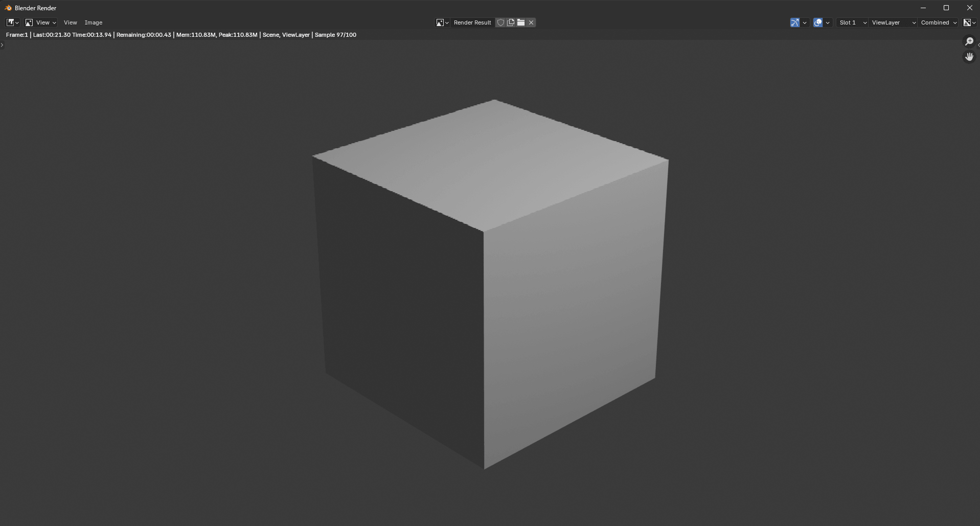Image resolution: width=980 pixels, height=526 pixels.
Task: Expand the left toolbar arrow
Action: pos(2,45)
